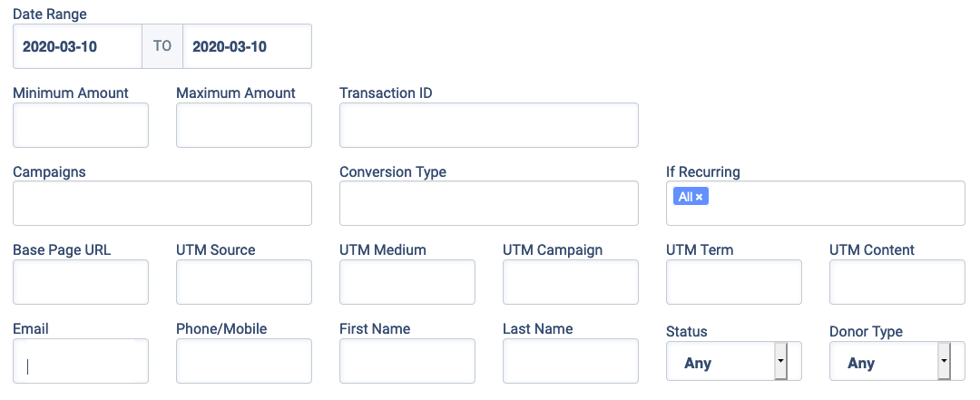Click the Base Page URL field

[x=81, y=282]
